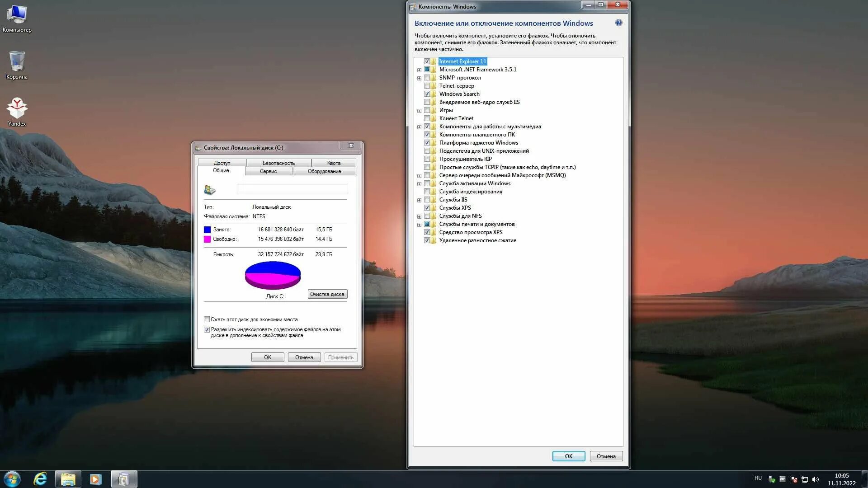Viewport: 868px width, 488px height.
Task: Expand the Microsoft .NET Framework 3.5.1 node
Action: point(419,70)
